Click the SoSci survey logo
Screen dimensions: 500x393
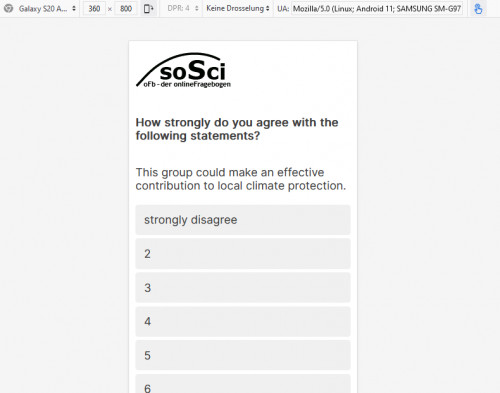tap(183, 70)
